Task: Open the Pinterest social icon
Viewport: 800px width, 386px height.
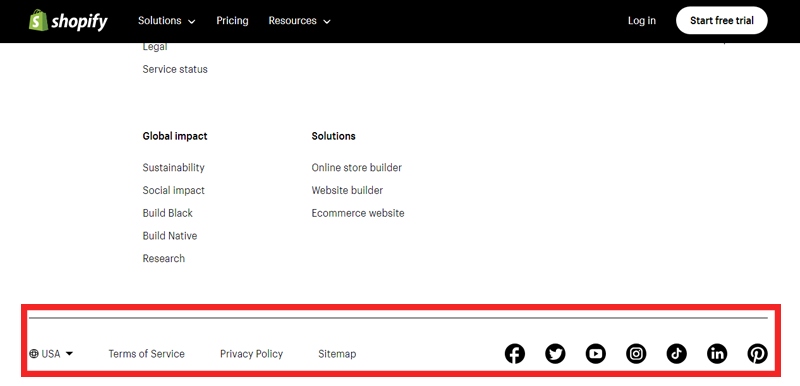Action: pyautogui.click(x=757, y=353)
